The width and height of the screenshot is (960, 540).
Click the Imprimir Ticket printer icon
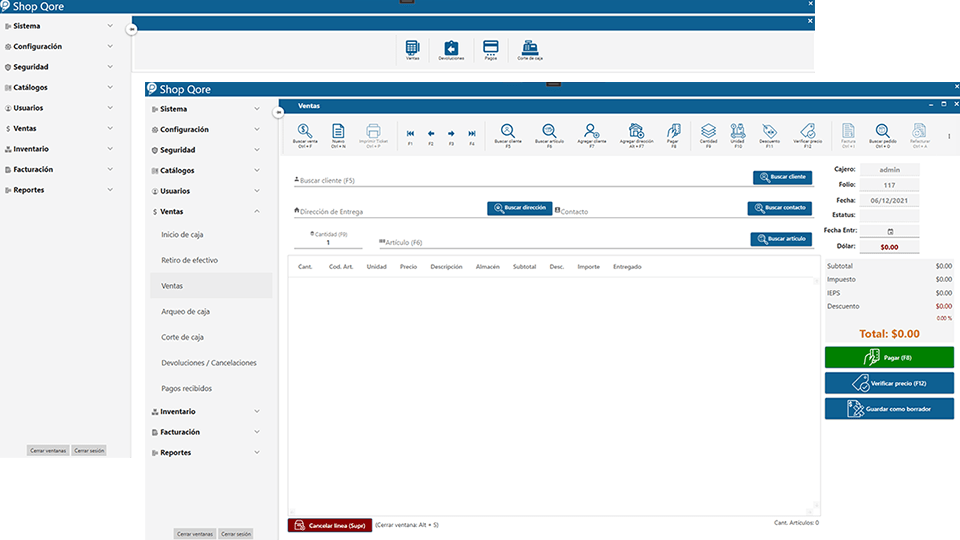point(373,135)
